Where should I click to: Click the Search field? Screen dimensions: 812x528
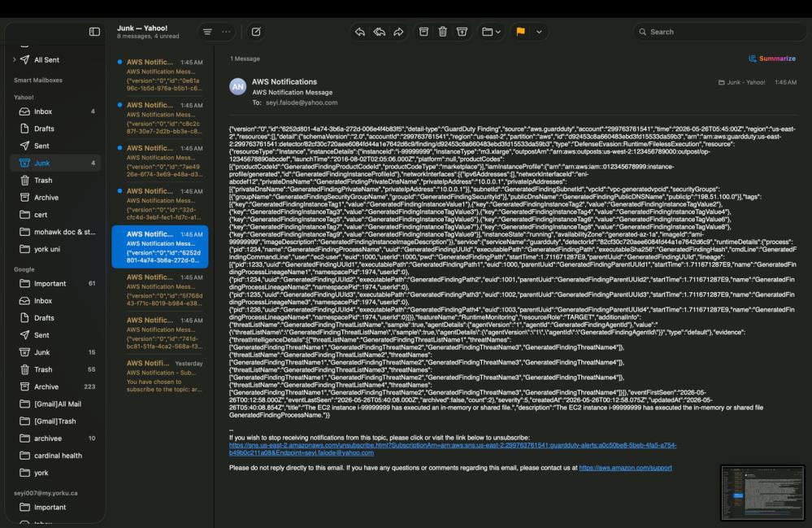[720, 32]
